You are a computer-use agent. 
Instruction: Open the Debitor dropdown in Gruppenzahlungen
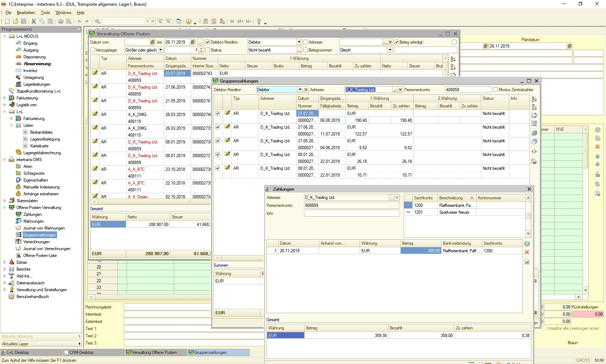[300, 90]
